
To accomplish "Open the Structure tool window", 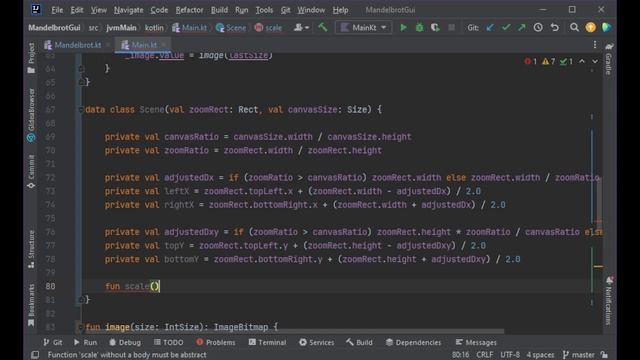I will pyautogui.click(x=31, y=249).
